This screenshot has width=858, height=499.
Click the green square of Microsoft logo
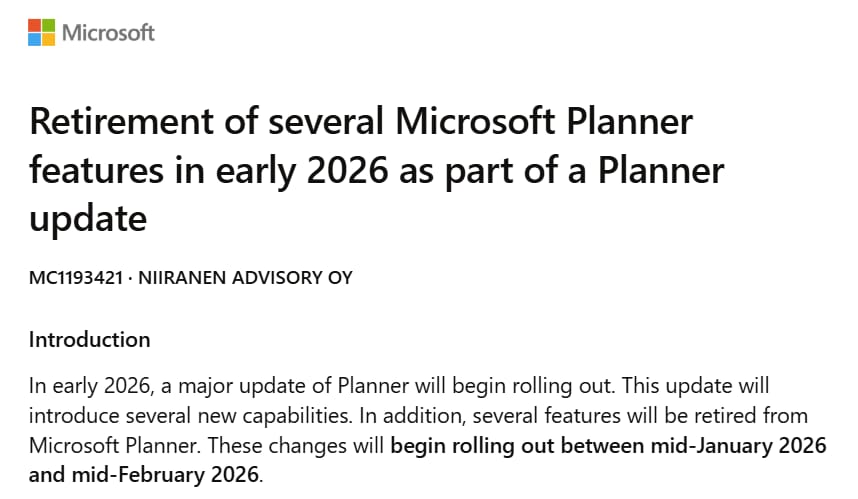click(49, 25)
